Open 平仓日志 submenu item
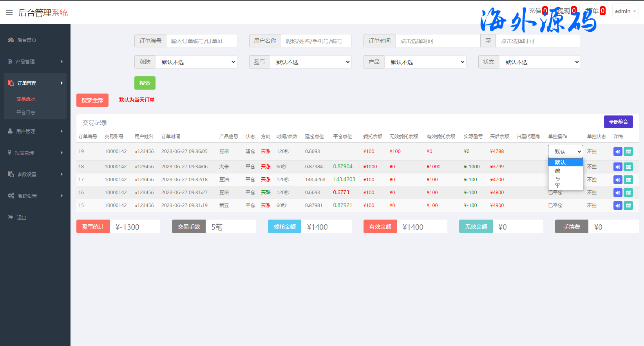 (26, 112)
